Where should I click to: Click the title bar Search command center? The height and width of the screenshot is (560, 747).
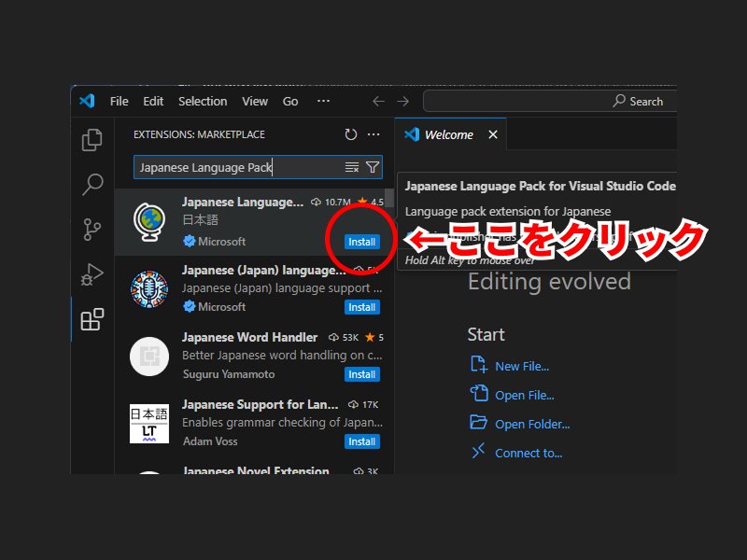[550, 102]
